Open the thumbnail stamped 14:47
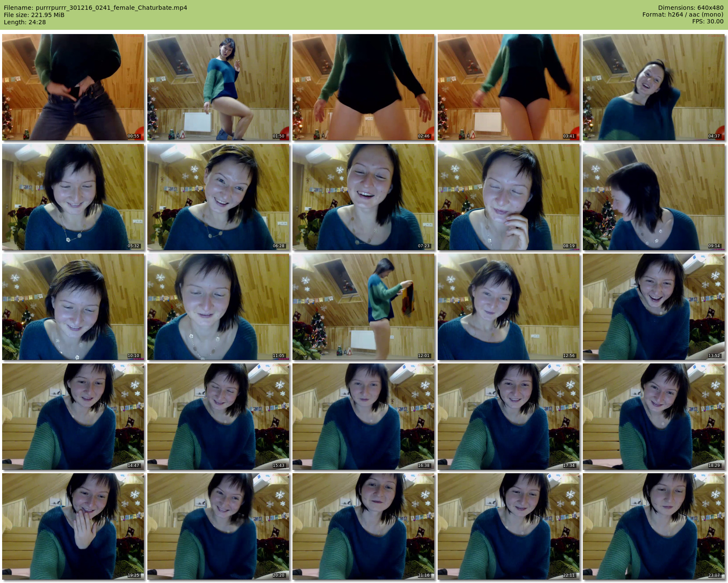The width and height of the screenshot is (728, 583). [73, 417]
